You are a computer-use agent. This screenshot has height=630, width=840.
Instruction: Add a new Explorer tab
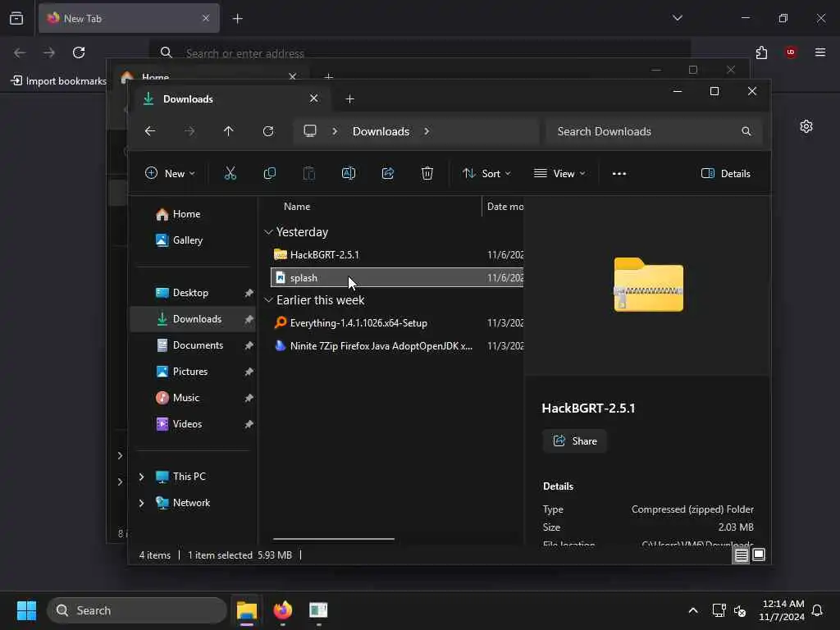(349, 99)
